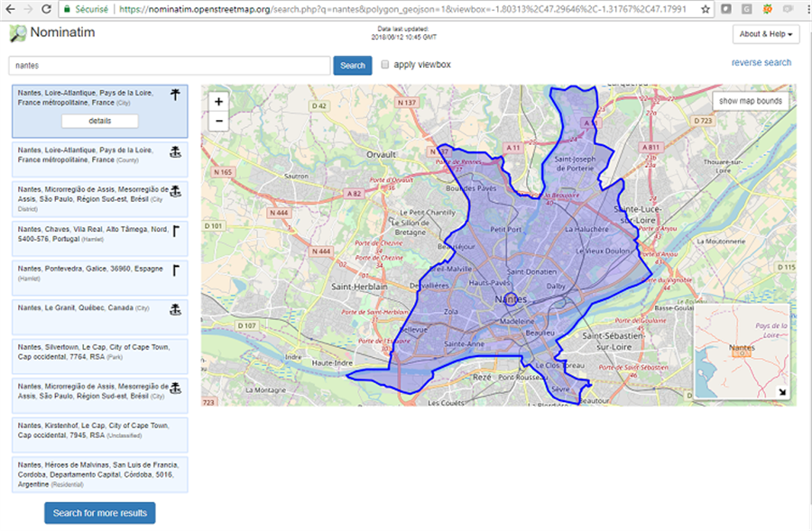Click the icon on the Brésil (City) result
812x531 pixels.
click(176, 388)
